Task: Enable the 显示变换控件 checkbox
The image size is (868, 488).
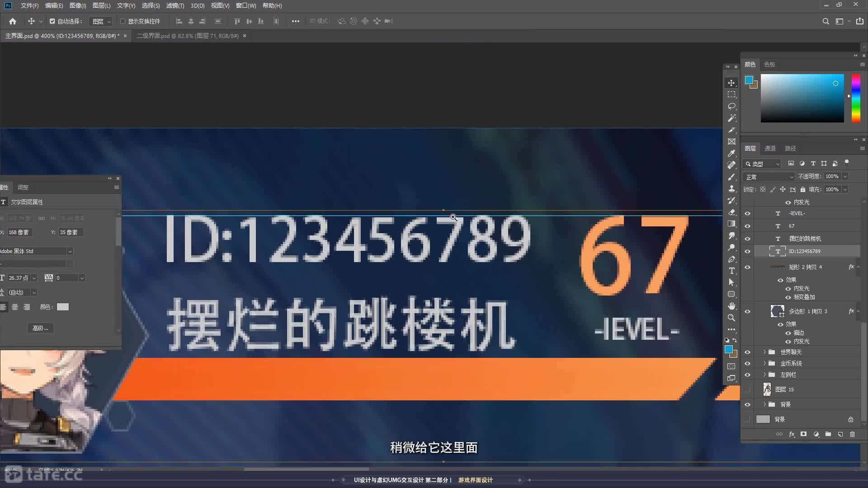Action: 123,21
